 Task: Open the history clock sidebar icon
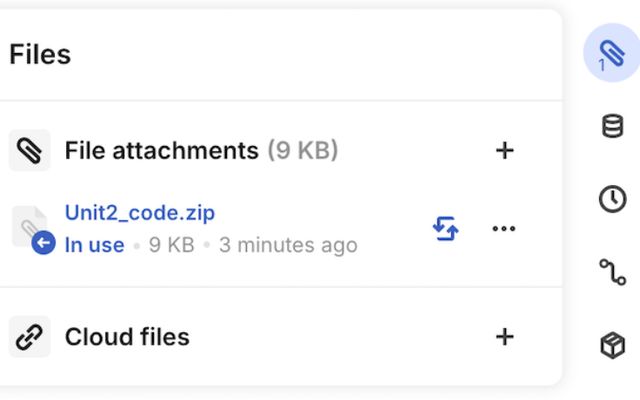611,199
